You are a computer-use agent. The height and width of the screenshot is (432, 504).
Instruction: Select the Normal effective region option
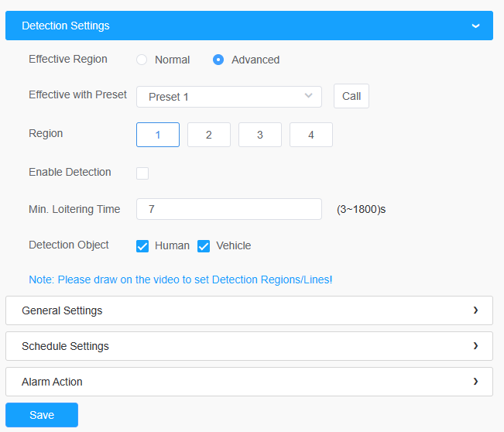pos(142,60)
